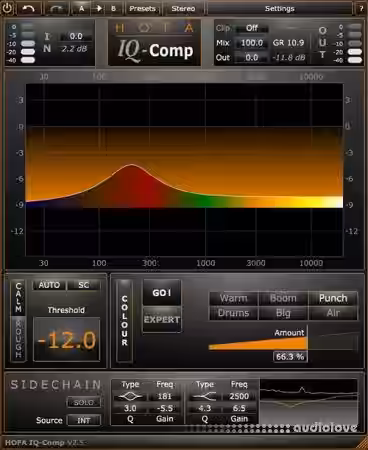Click the peak of the EQ curve
Viewport: 368px width, 450px height.
[132, 165]
